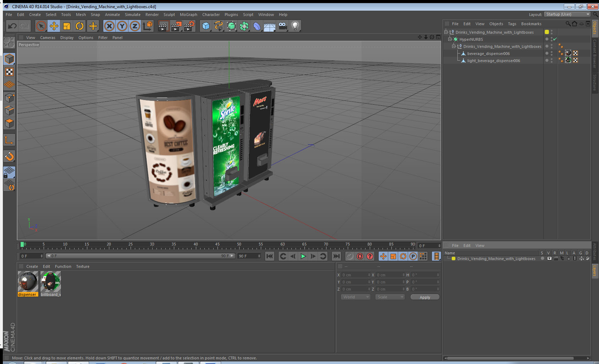Go to start of animation

tap(270, 256)
